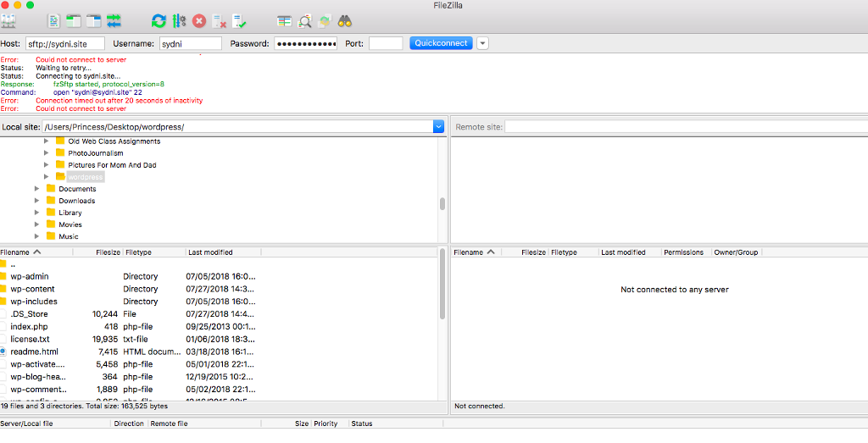
Task: Toggle synchronized browsing
Action: pyautogui.click(x=325, y=20)
